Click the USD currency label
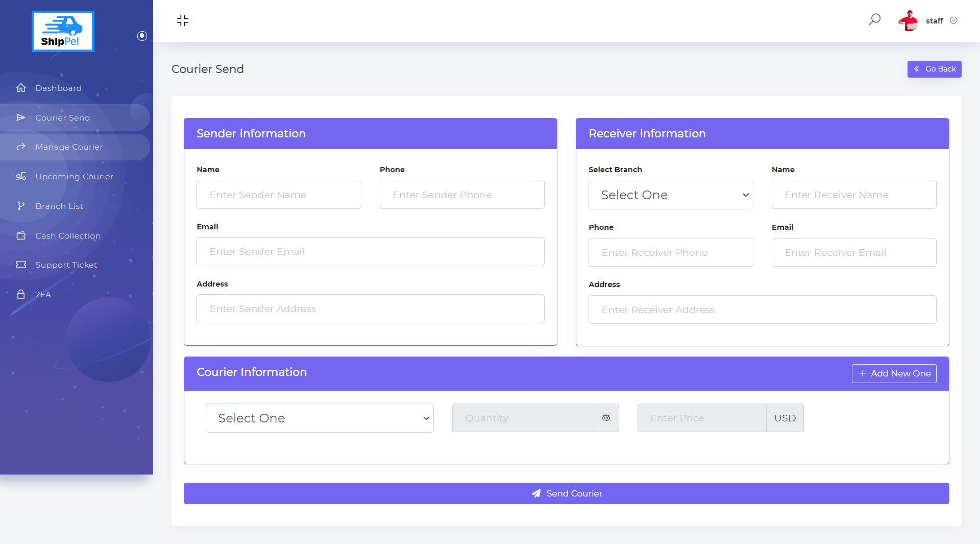 pyautogui.click(x=785, y=418)
